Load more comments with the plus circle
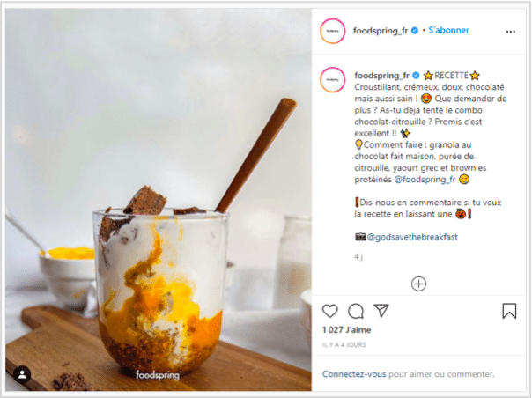This screenshot has width=532, height=398. (x=418, y=284)
